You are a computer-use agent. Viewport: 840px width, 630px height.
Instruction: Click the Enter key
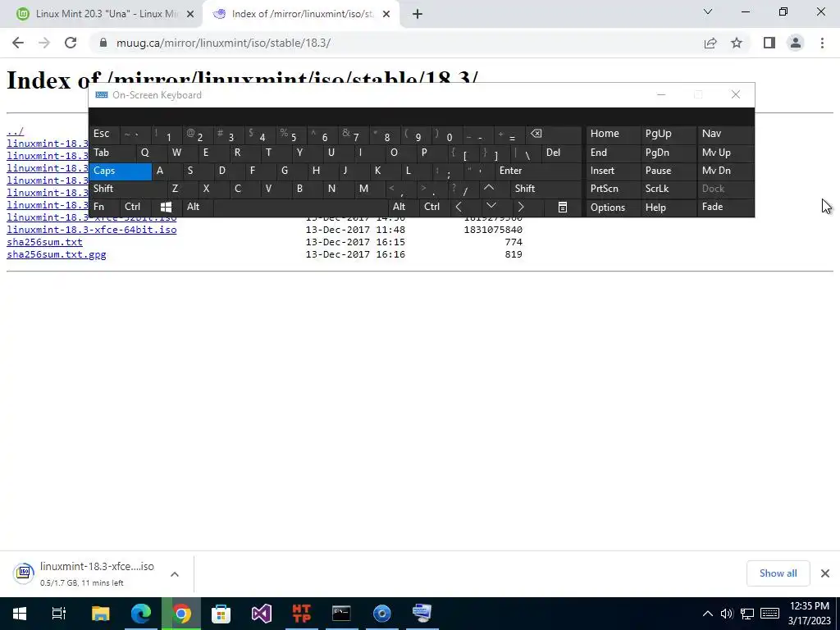pos(538,171)
